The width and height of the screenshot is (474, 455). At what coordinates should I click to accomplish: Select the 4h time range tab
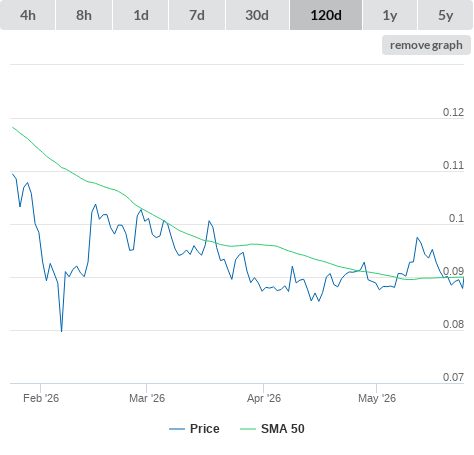pyautogui.click(x=28, y=15)
